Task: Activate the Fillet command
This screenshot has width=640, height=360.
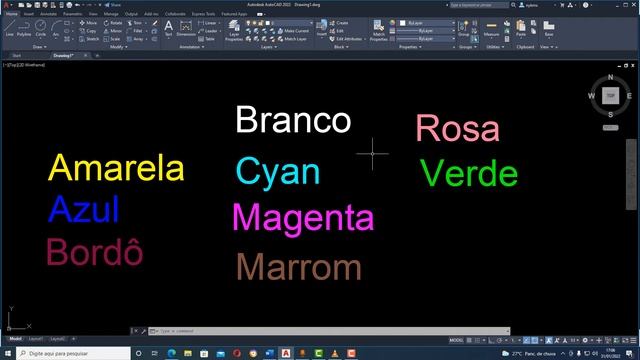Action: pos(135,31)
